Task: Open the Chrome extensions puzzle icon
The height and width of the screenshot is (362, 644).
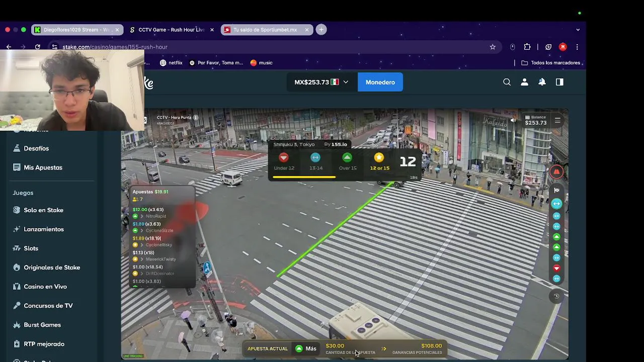Action: tap(527, 47)
